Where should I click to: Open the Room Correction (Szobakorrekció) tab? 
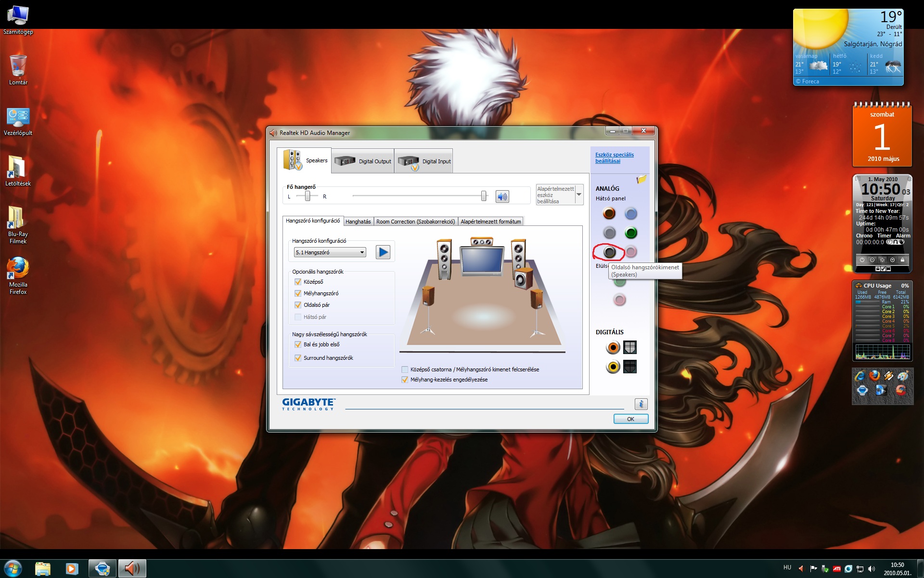[x=415, y=222]
